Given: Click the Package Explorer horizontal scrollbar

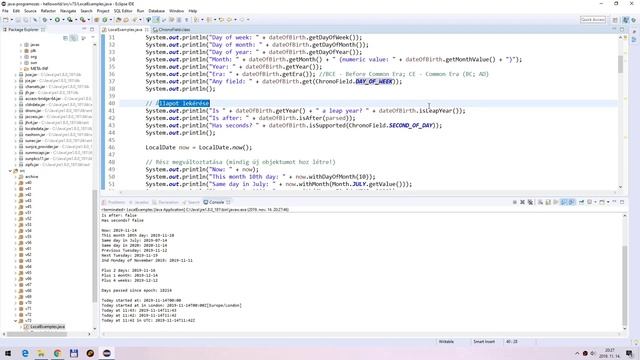Looking at the screenshot, I should 37,334.
